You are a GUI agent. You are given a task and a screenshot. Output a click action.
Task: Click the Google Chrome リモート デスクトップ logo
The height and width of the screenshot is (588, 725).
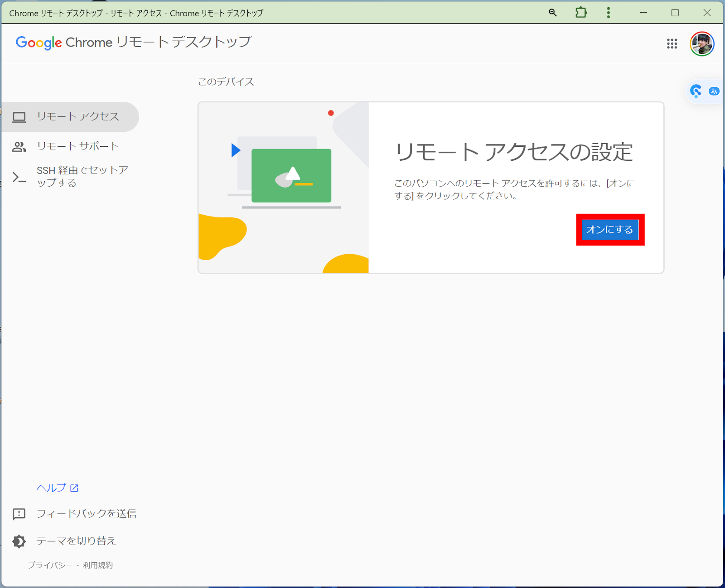coord(133,43)
